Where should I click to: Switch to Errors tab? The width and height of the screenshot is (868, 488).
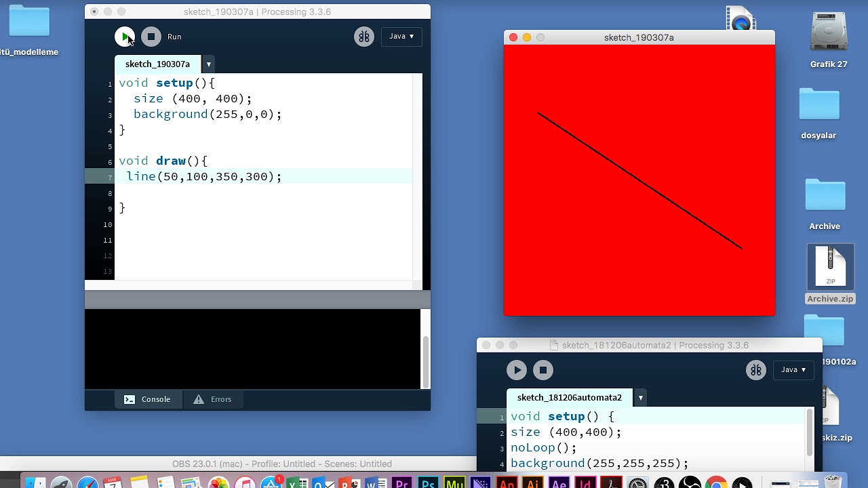point(213,399)
